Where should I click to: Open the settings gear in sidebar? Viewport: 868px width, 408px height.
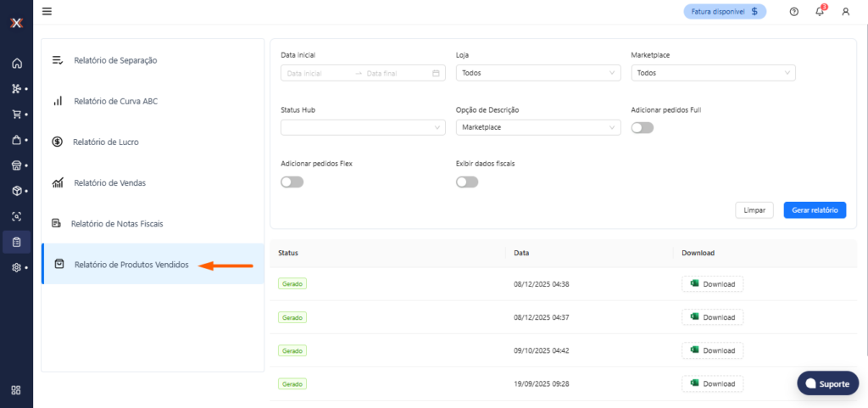16,267
